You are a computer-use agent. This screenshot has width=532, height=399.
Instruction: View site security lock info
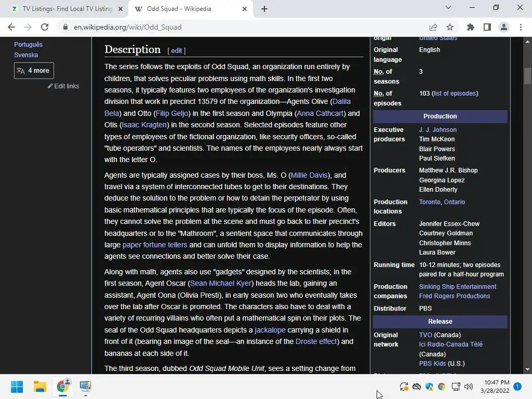pos(65,27)
